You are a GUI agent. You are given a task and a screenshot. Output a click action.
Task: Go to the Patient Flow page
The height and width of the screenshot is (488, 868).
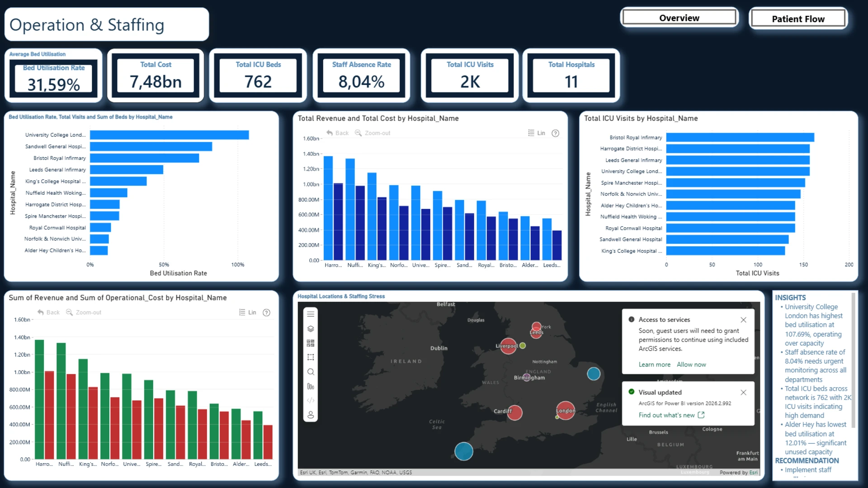point(798,19)
